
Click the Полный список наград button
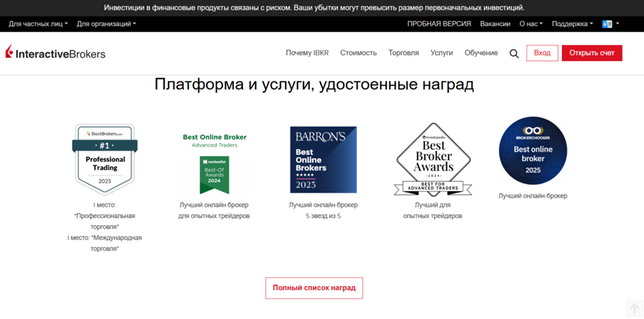pyautogui.click(x=314, y=288)
